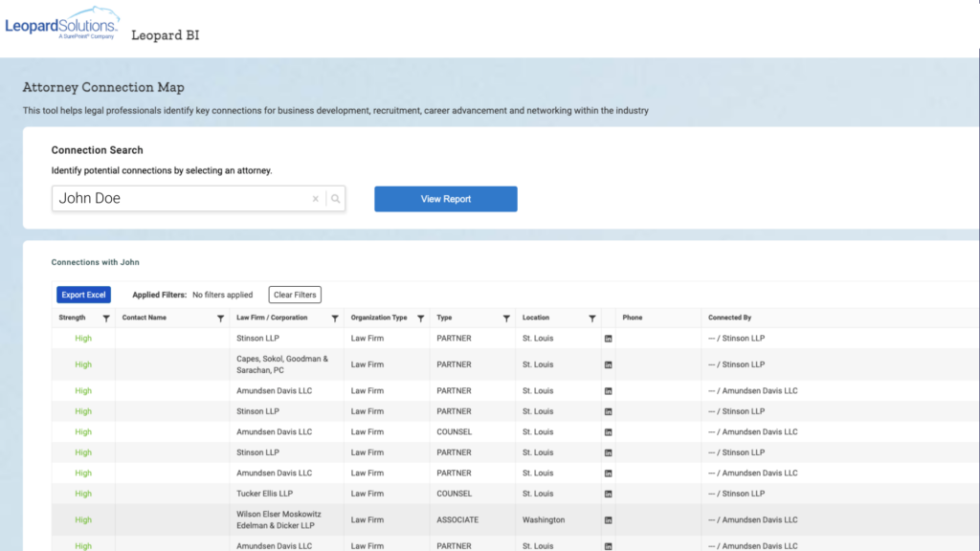Open the Strength column filter
The width and height of the screenshot is (980, 551).
106,318
